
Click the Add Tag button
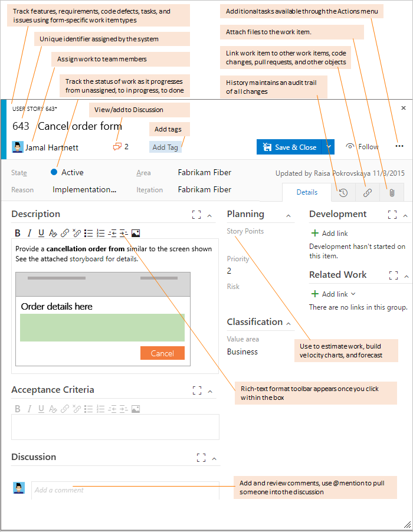point(165,147)
